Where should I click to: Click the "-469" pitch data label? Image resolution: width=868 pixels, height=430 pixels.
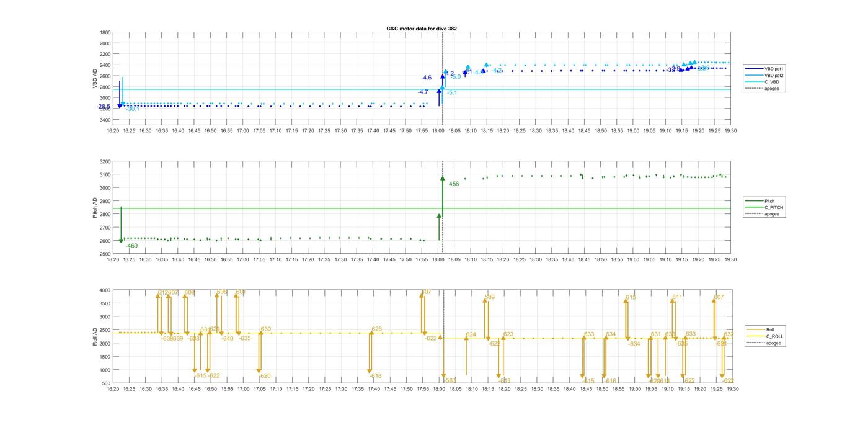pyautogui.click(x=131, y=246)
